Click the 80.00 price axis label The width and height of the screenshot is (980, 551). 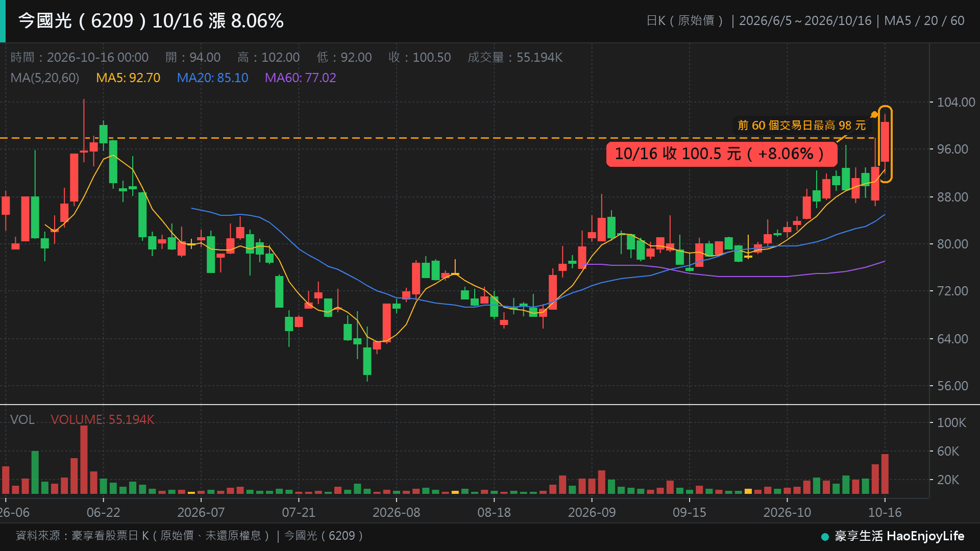pos(952,244)
